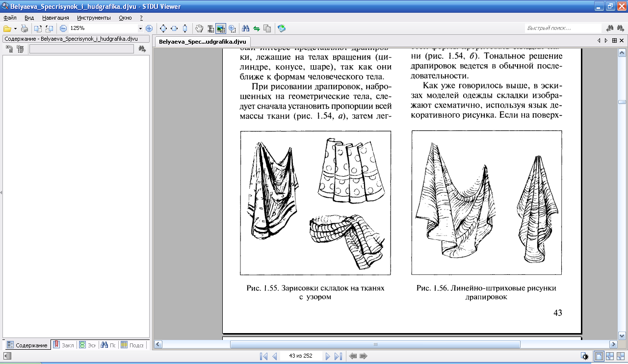
Task: Click the Print document icon
Action: (24, 28)
